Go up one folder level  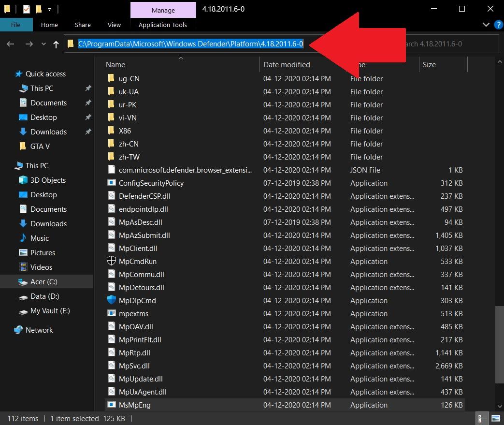(x=56, y=44)
